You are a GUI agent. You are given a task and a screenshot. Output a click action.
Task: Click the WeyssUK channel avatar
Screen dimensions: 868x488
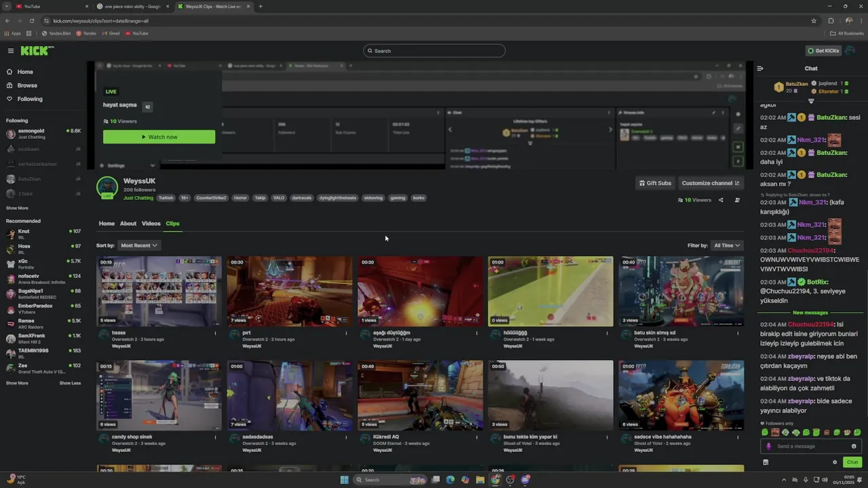(x=107, y=187)
